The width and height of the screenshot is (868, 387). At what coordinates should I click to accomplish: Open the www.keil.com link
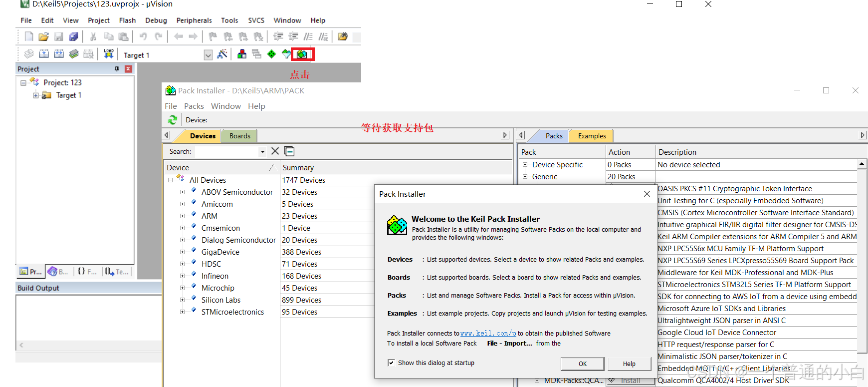488,333
